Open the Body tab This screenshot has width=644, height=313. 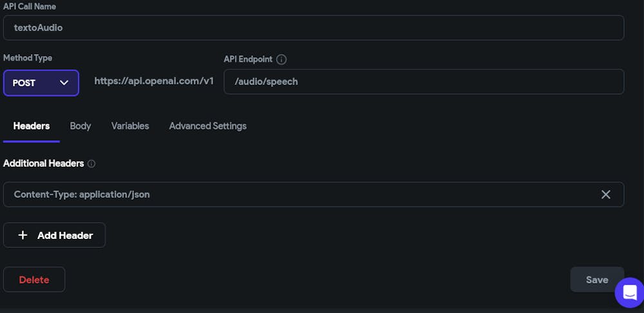coord(80,126)
